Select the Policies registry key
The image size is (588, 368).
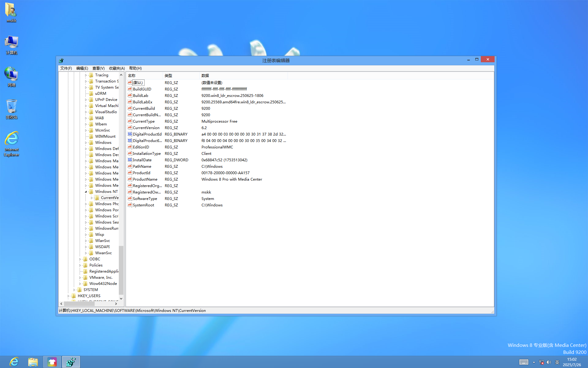pyautogui.click(x=96, y=265)
